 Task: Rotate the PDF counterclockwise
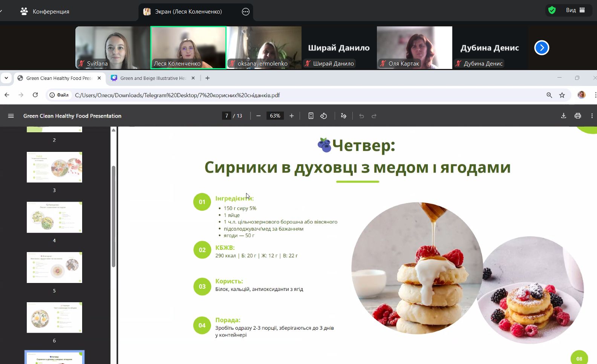click(x=324, y=116)
